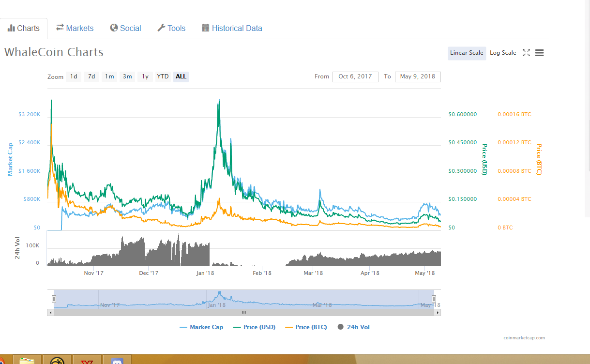The width and height of the screenshot is (590, 364).
Task: Click the calendar icon on Historical Data tab
Action: pyautogui.click(x=206, y=28)
